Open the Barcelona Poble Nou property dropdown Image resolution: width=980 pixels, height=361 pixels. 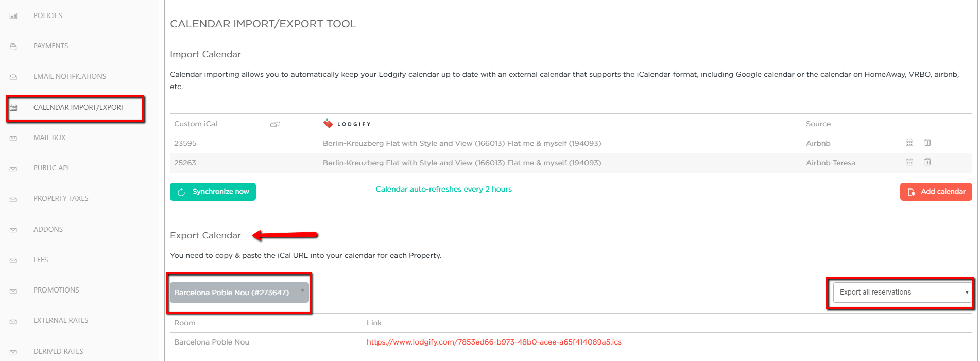[239, 293]
